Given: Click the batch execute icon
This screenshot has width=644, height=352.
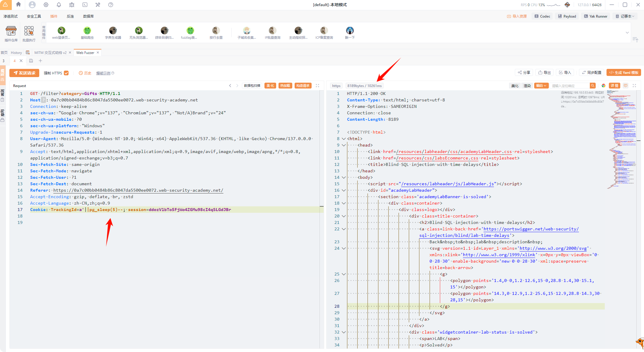Looking at the screenshot, I should pos(29,31).
